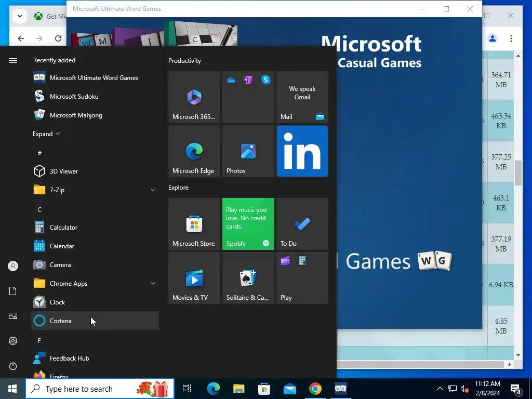Click Chrome's scroll-down arrow

pyautogui.click(x=518, y=355)
